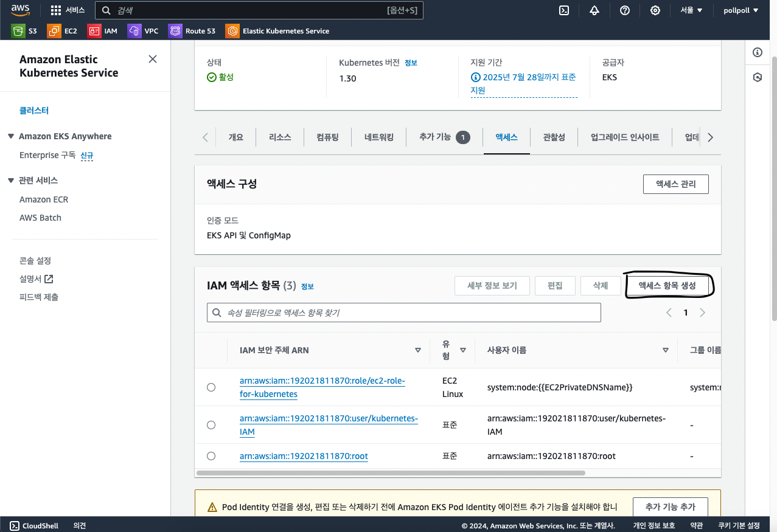Open AWS Batch in side navigation
777x532 pixels.
(40, 218)
